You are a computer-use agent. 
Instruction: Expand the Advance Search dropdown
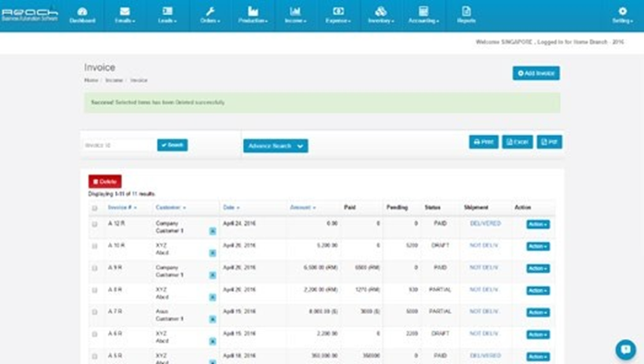275,146
